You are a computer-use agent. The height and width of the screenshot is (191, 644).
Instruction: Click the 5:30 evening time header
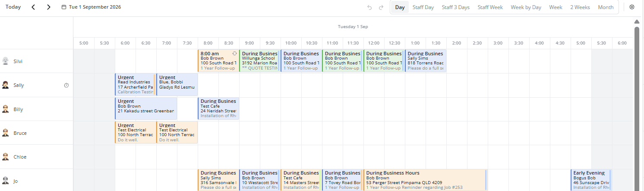[x=601, y=43]
